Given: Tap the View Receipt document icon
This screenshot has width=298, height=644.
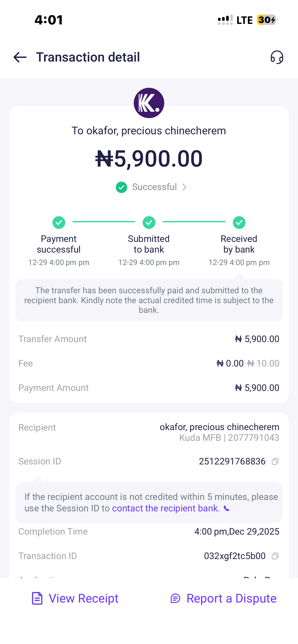Looking at the screenshot, I should click(x=37, y=598).
